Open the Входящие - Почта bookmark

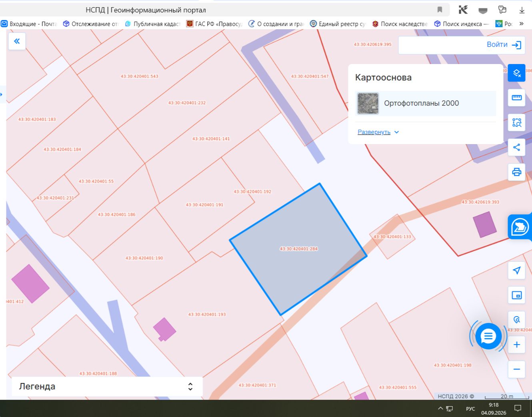[x=29, y=24]
